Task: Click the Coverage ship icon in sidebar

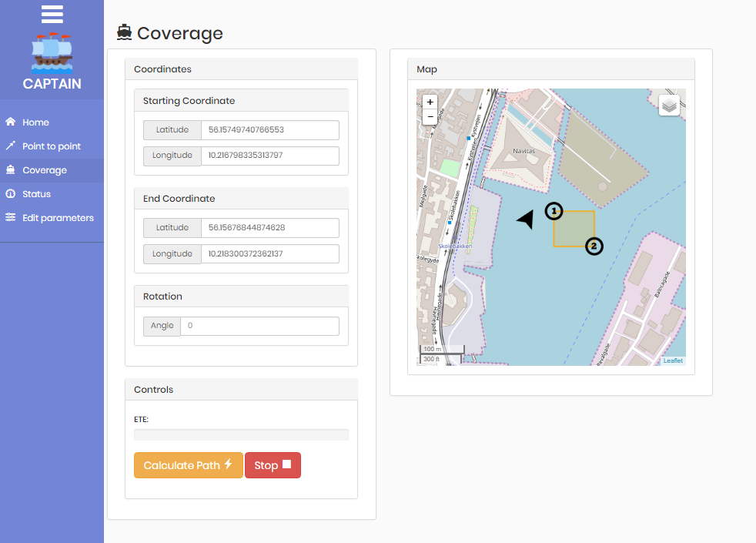Action: (11, 169)
